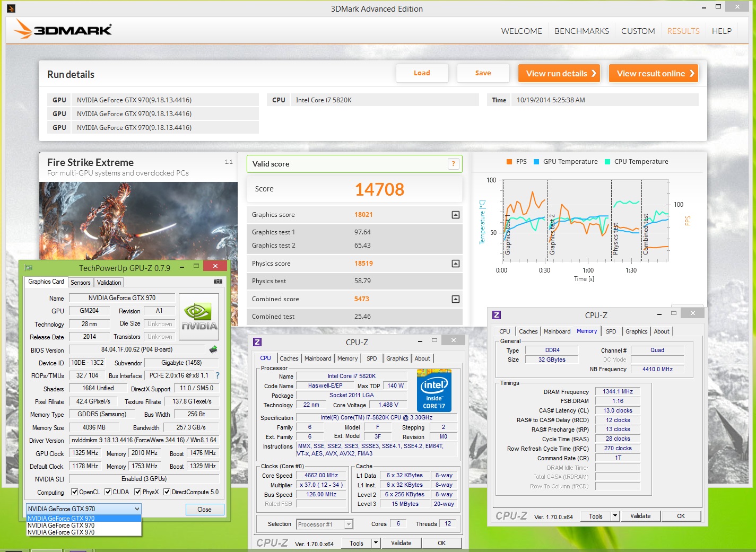Click the Bus Interface question mark in GPU-Z
756x552 pixels.
(x=218, y=375)
